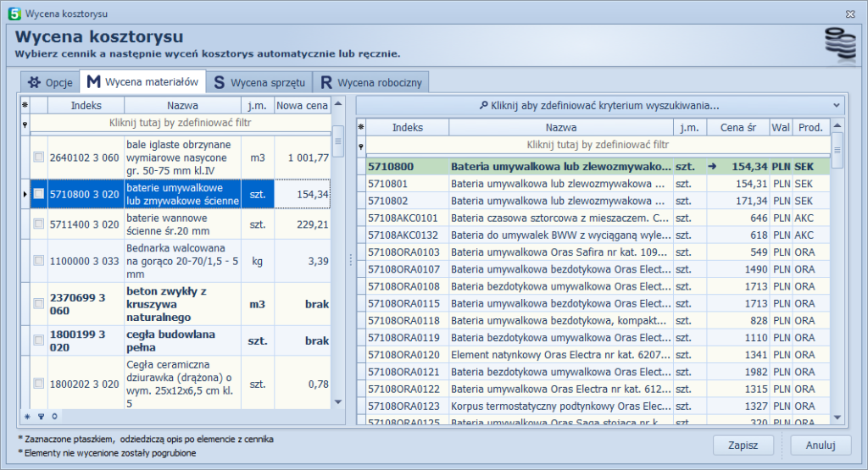Enable the checkbox for cegła budowlana pełna
Viewport: 868px width, 470px height.
click(x=38, y=340)
